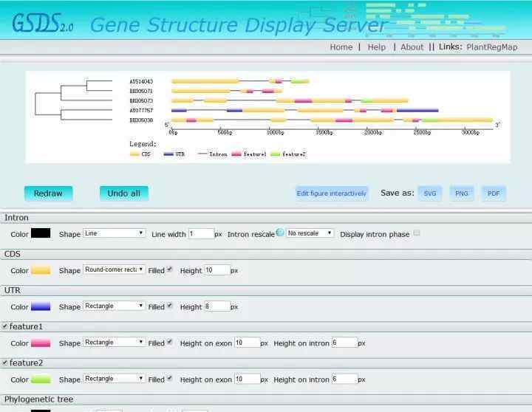Click the Intron legend entry
This screenshot has height=412, width=532.
(213, 154)
